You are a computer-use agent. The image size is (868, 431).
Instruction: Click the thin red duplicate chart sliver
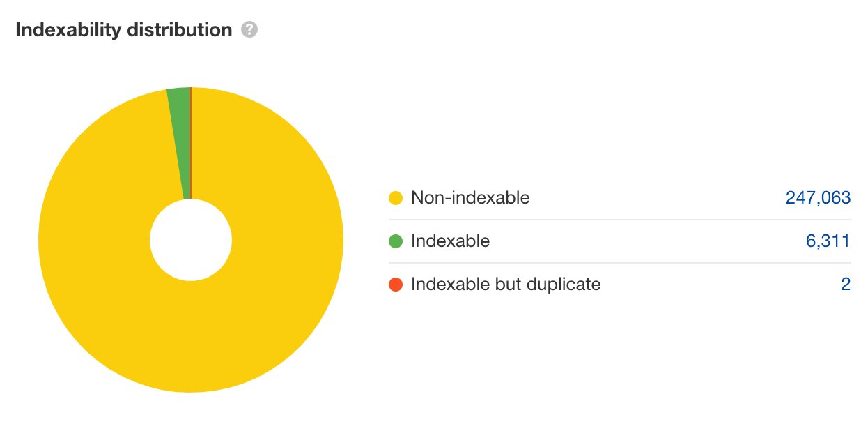point(191,139)
